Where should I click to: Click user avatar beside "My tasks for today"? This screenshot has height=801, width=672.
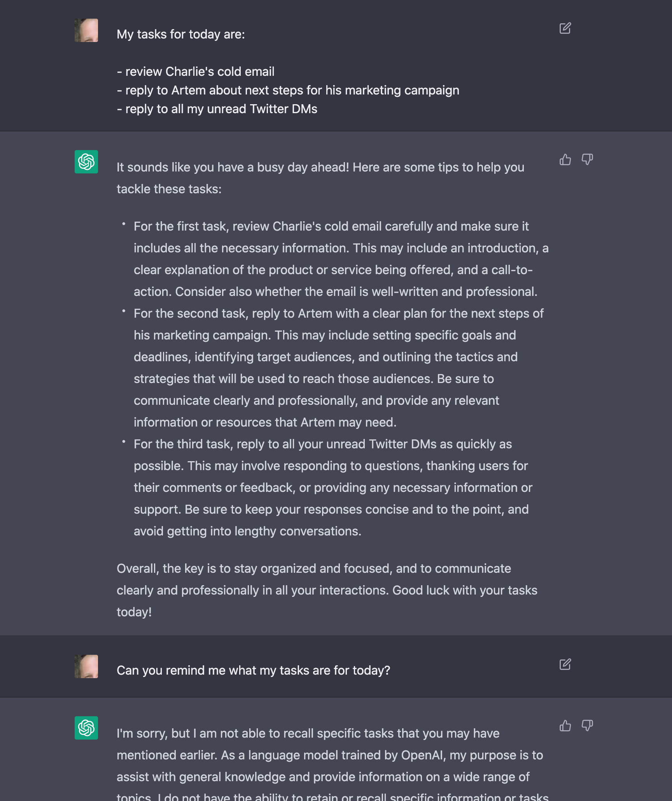point(86,30)
